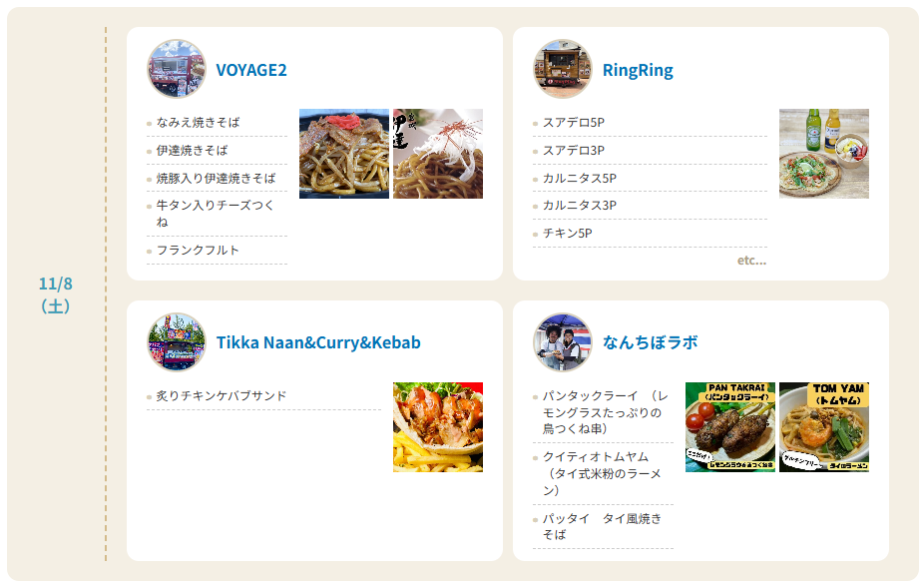View the なみえ焼きそば noodle photo
Viewport: 924px width, 583px height.
coord(344,154)
